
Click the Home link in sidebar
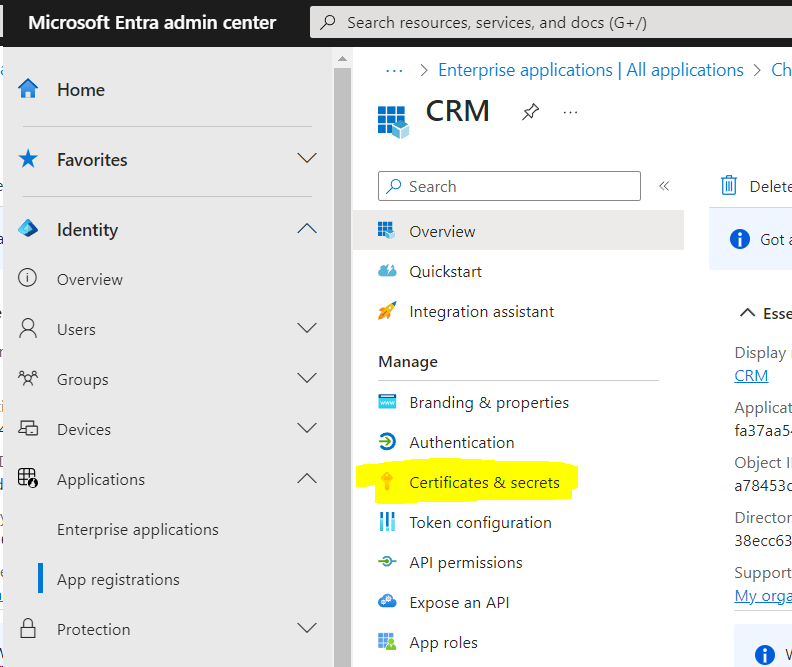pos(81,89)
